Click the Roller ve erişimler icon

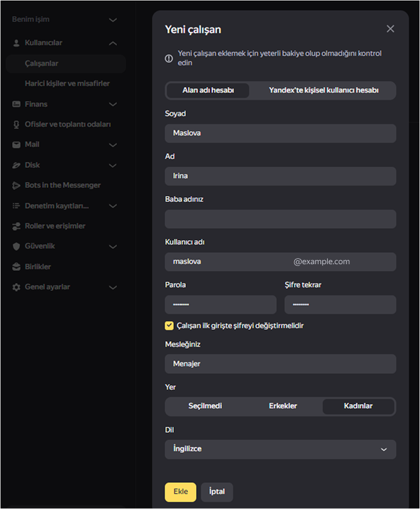[x=17, y=226]
